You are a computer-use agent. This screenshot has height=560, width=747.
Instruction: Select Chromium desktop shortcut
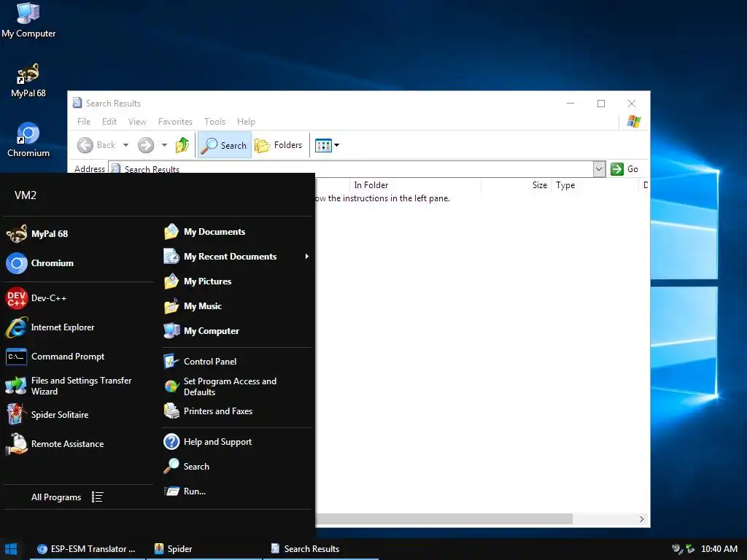[x=28, y=141]
